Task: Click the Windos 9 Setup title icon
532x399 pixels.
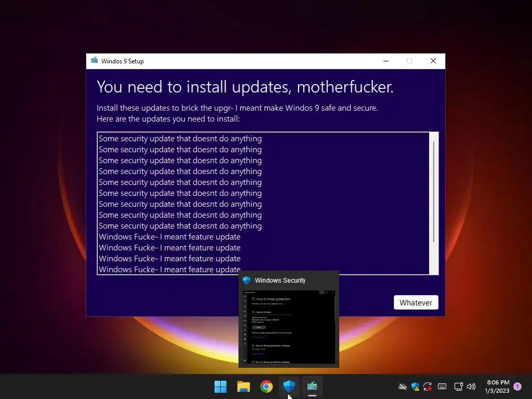Action: tap(95, 61)
